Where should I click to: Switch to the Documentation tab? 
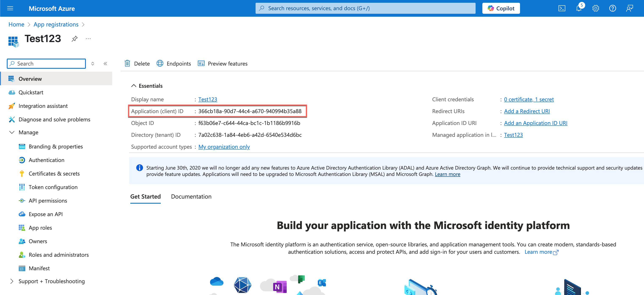pyautogui.click(x=191, y=197)
